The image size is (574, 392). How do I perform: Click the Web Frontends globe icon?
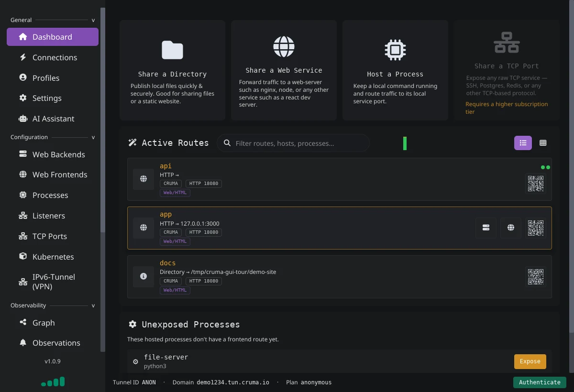pyautogui.click(x=23, y=174)
